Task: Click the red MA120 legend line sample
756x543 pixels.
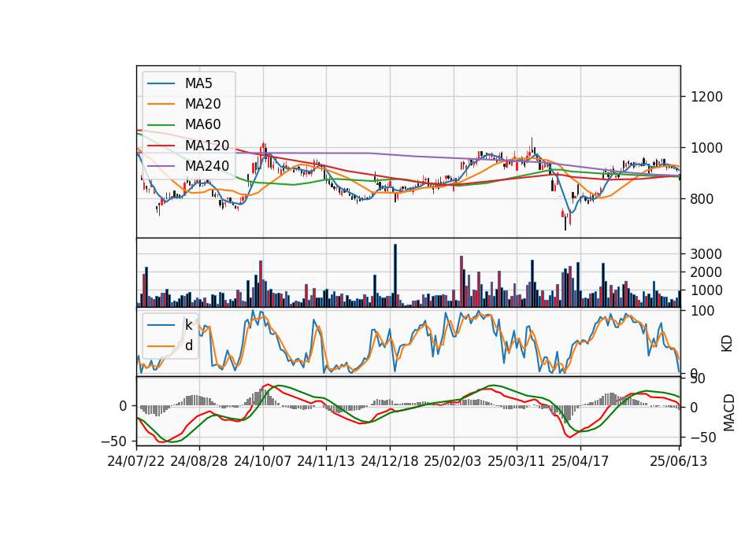Action: 161,146
